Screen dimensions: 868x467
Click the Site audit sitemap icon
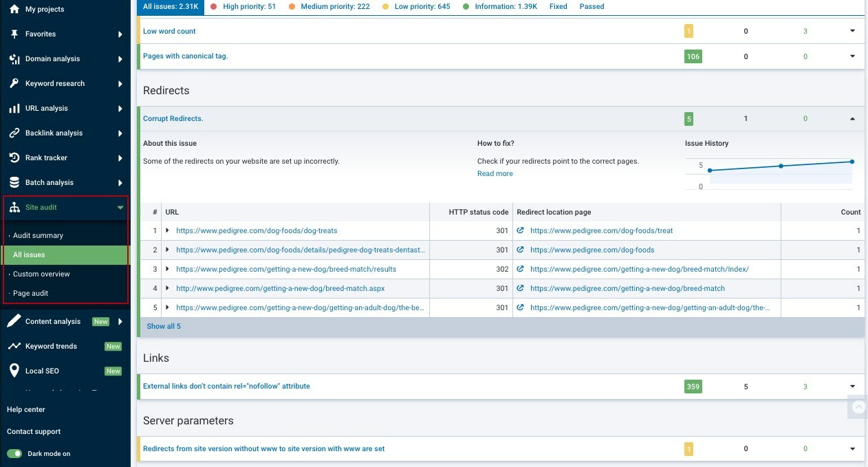14,207
